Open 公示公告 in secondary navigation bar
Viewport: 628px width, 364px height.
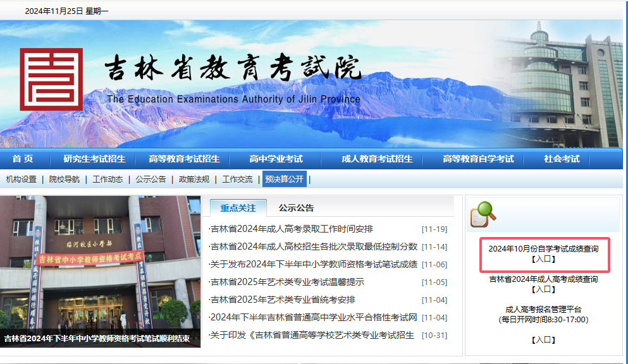[151, 179]
